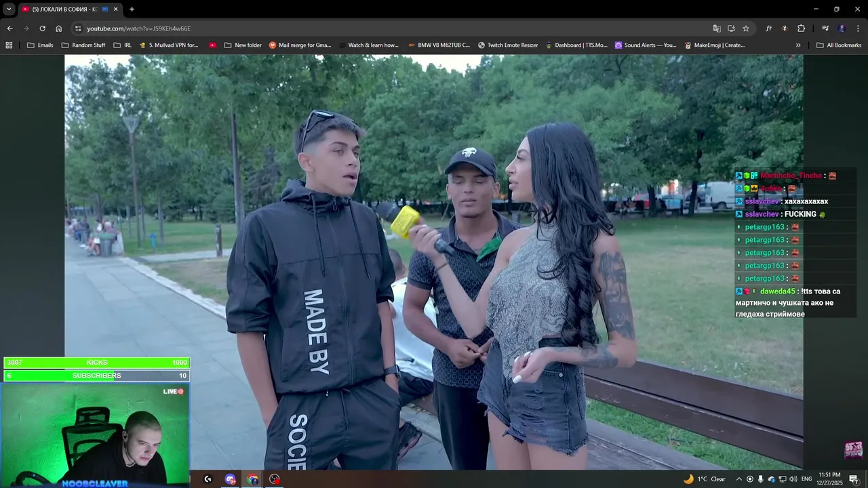Viewport: 868px width, 488px height.
Task: Open network settings tray icon
Action: point(783,479)
